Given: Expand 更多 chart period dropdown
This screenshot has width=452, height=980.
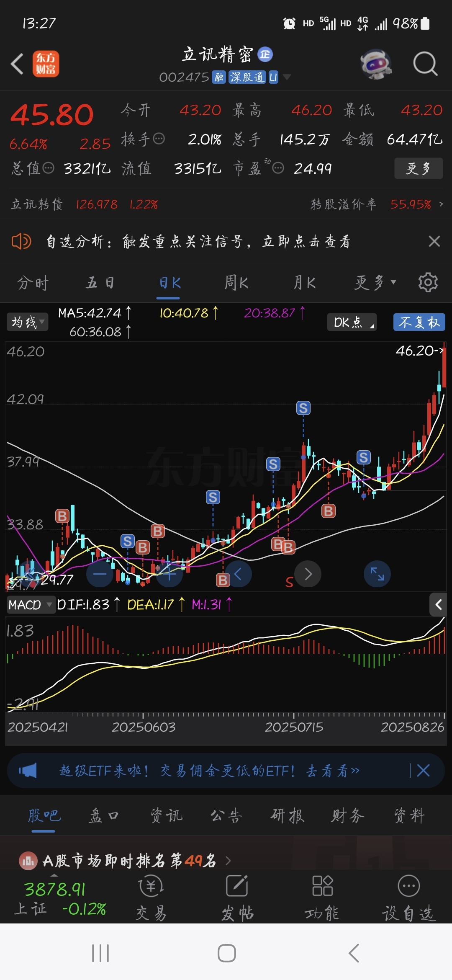Looking at the screenshot, I should pos(375,283).
